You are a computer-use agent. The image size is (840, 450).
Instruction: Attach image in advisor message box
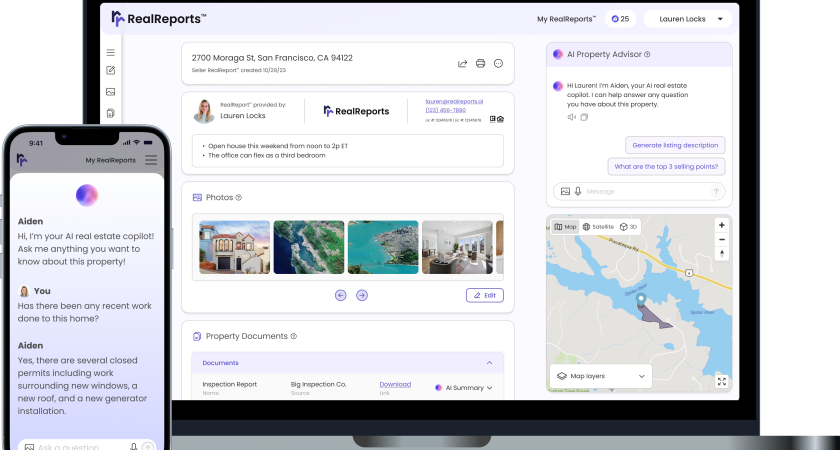[x=565, y=191]
